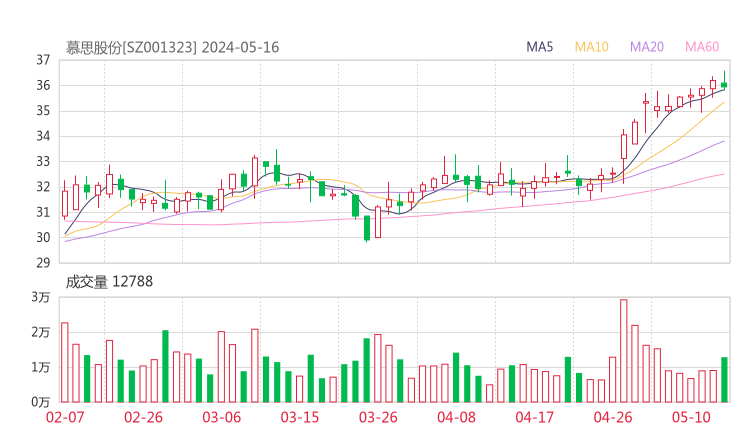This screenshot has height=440, width=740.
Task: Click the chart title 慕思股份[SZ001323] 2024-05-16
Action: (172, 47)
